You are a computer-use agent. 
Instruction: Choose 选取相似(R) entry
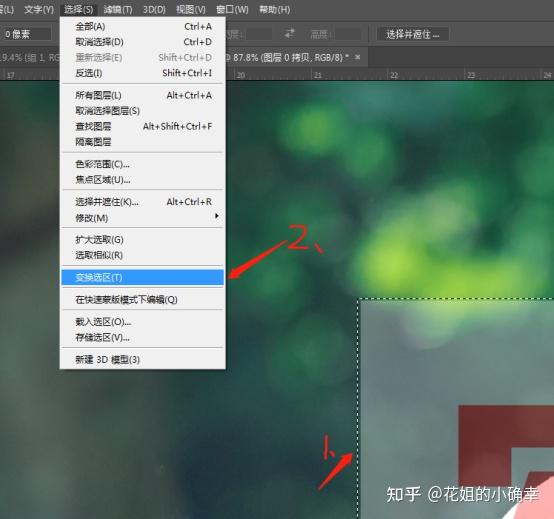coord(143,255)
